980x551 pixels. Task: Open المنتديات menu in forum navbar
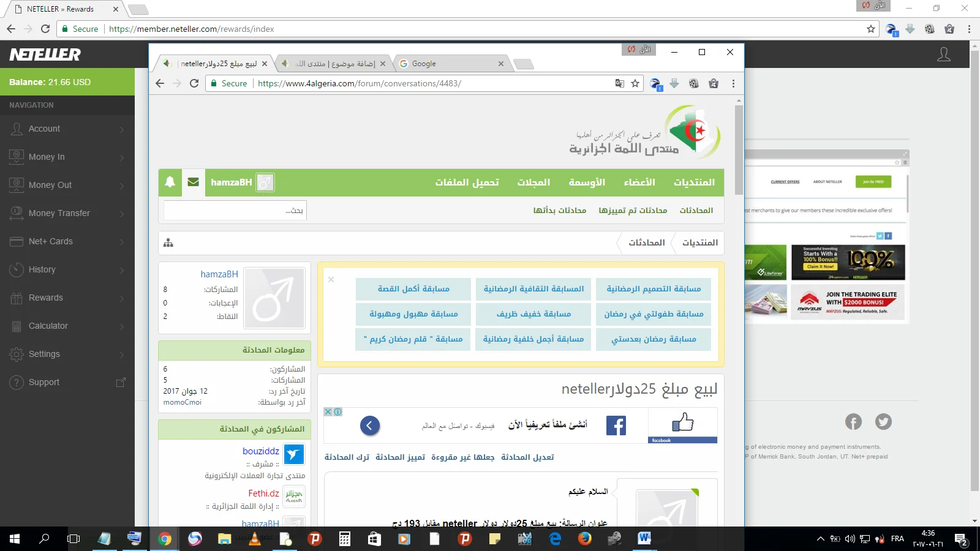694,182
